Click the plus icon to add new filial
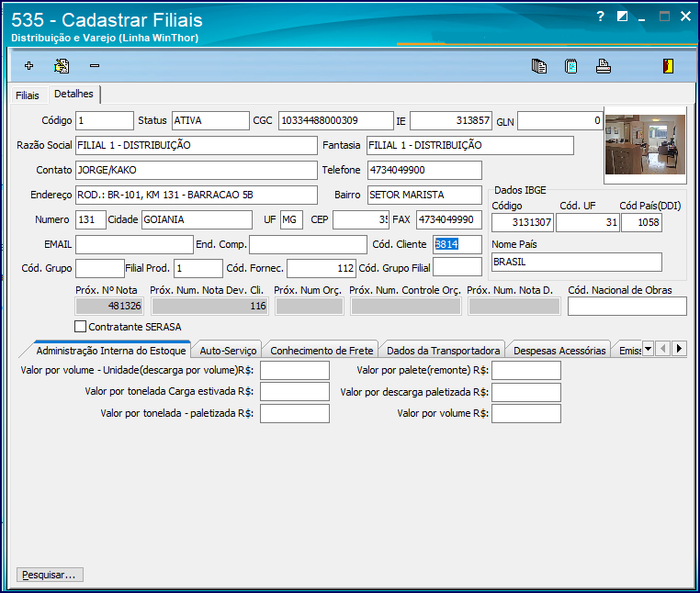The image size is (700, 593). [29, 66]
